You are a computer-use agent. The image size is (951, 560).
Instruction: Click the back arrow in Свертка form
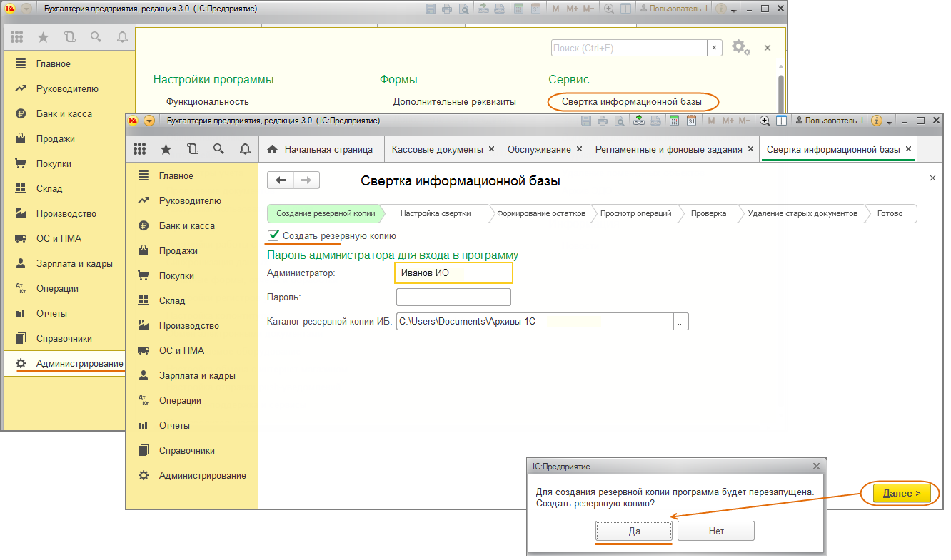pyautogui.click(x=281, y=180)
